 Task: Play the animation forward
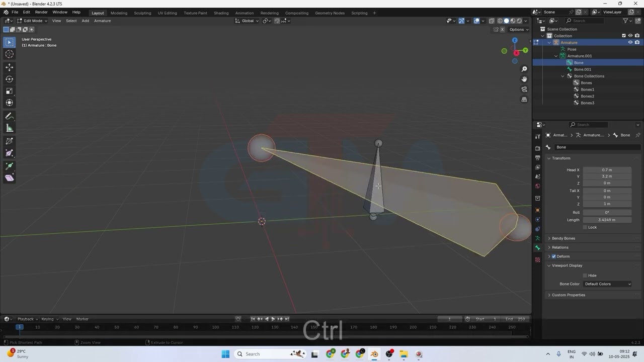tap(273, 319)
